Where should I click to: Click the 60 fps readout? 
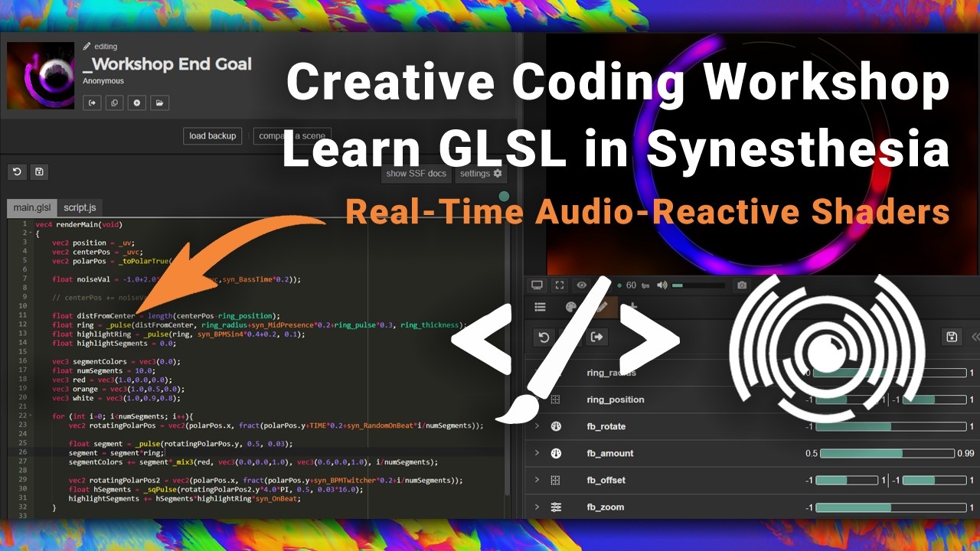pyautogui.click(x=638, y=285)
